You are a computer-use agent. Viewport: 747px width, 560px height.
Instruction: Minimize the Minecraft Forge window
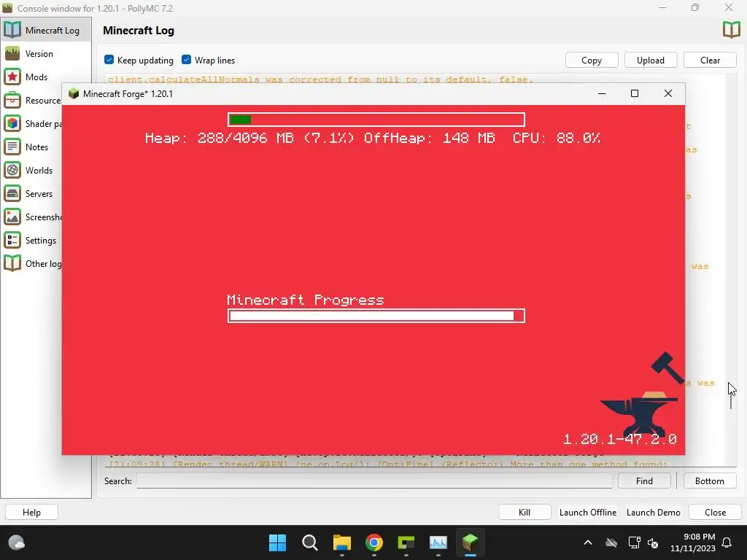[x=602, y=93]
